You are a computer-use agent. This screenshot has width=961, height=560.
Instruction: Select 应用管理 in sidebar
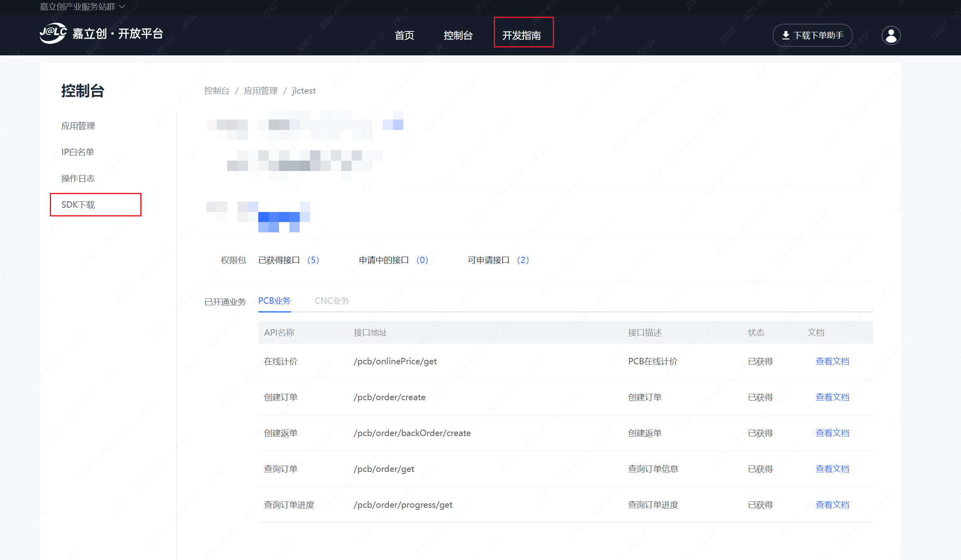pos(78,126)
